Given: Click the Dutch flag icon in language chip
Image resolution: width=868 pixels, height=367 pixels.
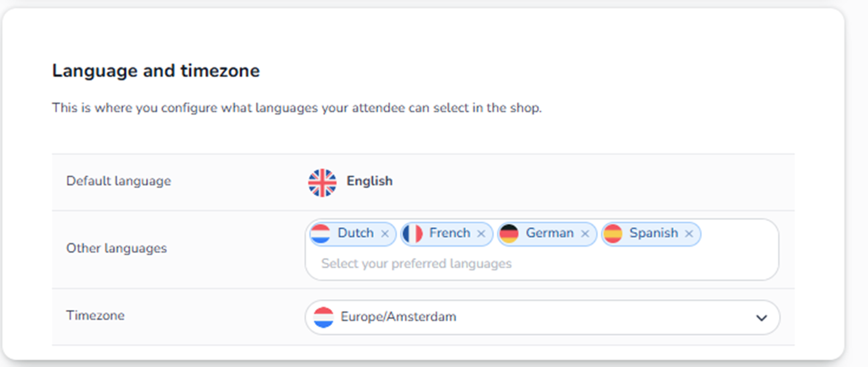Looking at the screenshot, I should [320, 233].
